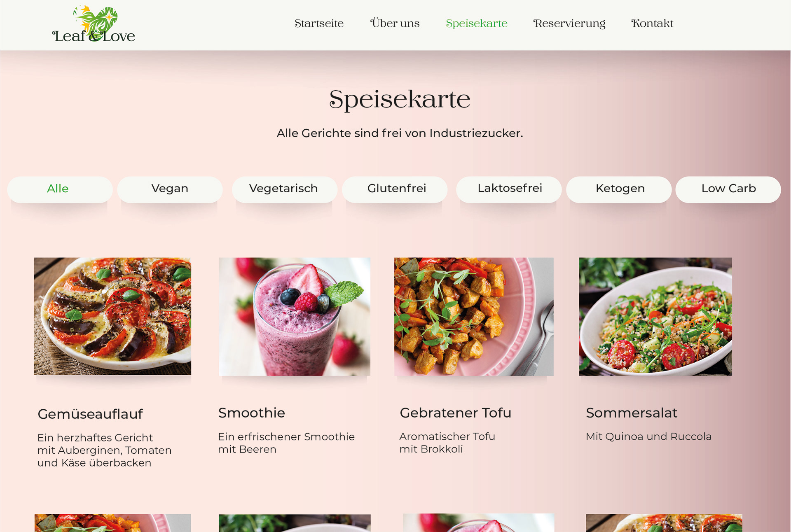
Task: Filter dishes by Vegan
Action: click(x=170, y=189)
